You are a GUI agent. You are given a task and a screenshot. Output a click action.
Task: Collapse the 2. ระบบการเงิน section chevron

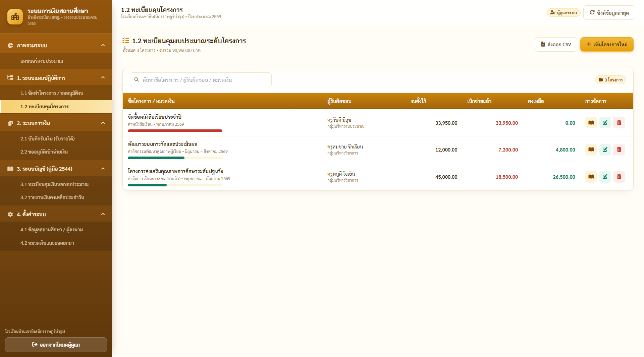[x=103, y=123]
